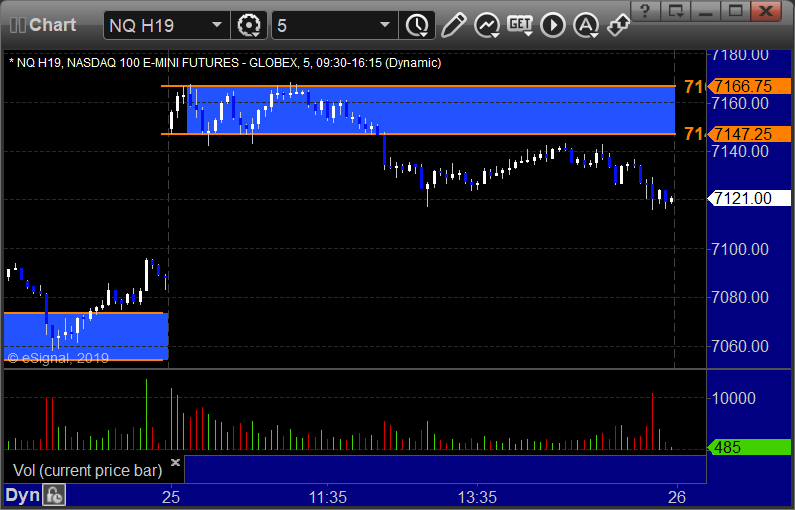Click the chart title grip handle

point(18,25)
